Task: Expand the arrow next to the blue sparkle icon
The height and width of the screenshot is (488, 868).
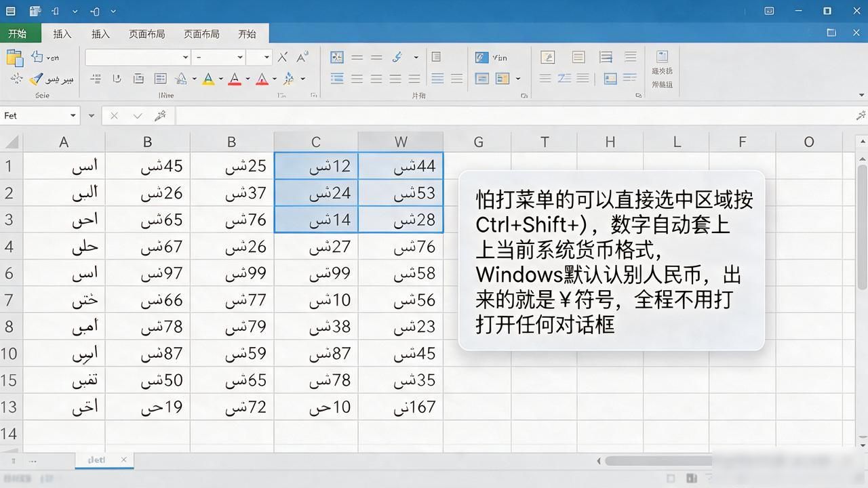Action: (x=302, y=79)
